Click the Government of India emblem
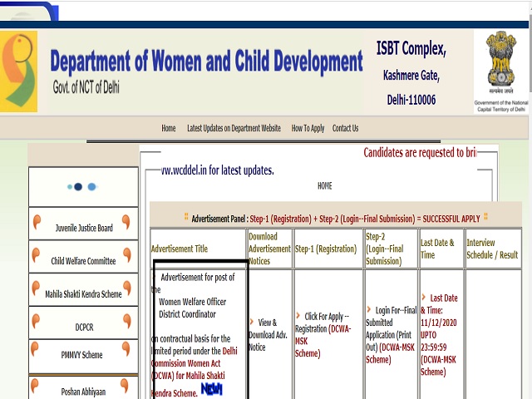Viewport: 532px width, 399px height. coord(501,63)
